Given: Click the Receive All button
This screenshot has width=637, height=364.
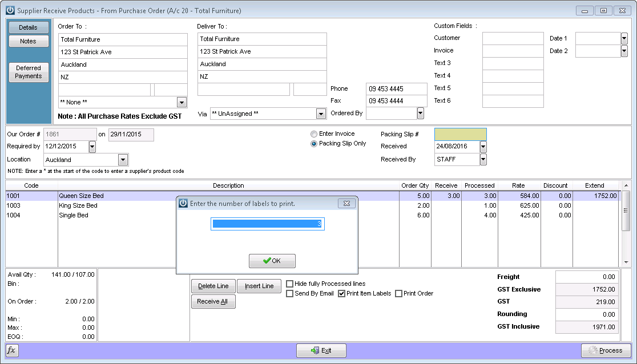Looking at the screenshot, I should [x=213, y=301].
